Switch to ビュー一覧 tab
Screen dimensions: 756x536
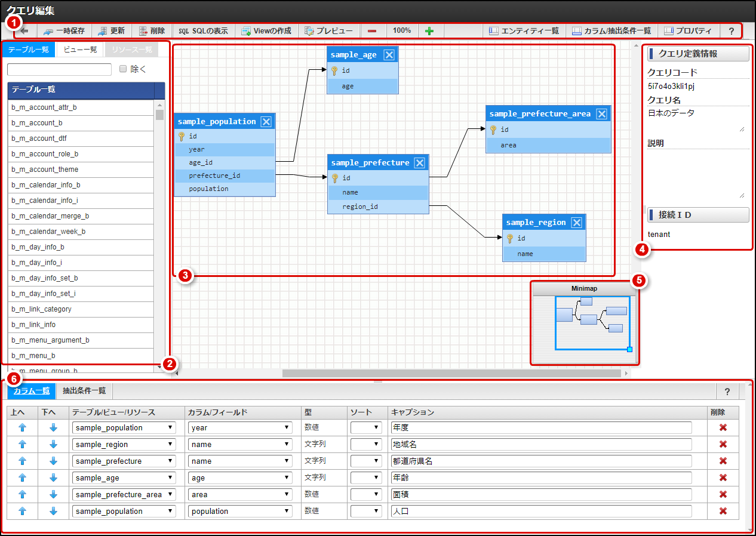click(80, 50)
